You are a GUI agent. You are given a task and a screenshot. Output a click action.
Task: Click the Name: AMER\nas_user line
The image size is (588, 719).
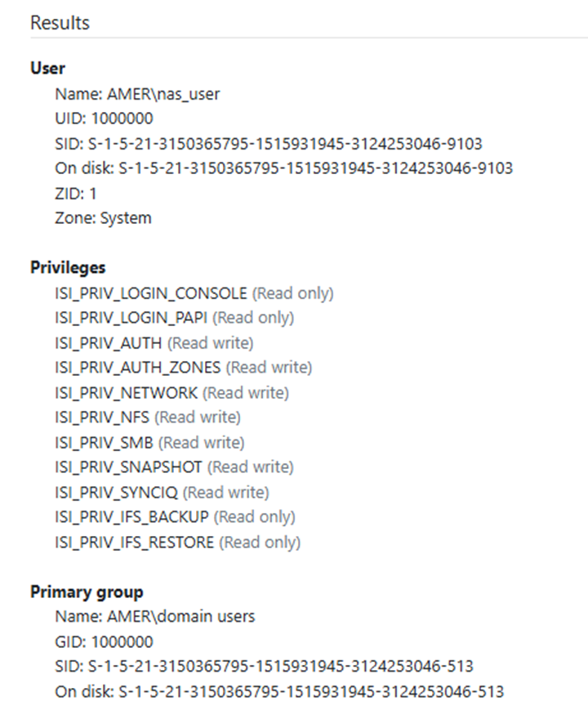137,94
